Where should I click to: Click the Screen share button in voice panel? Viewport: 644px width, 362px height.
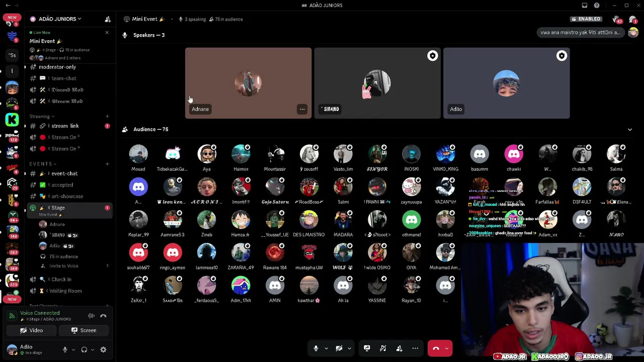(x=84, y=330)
